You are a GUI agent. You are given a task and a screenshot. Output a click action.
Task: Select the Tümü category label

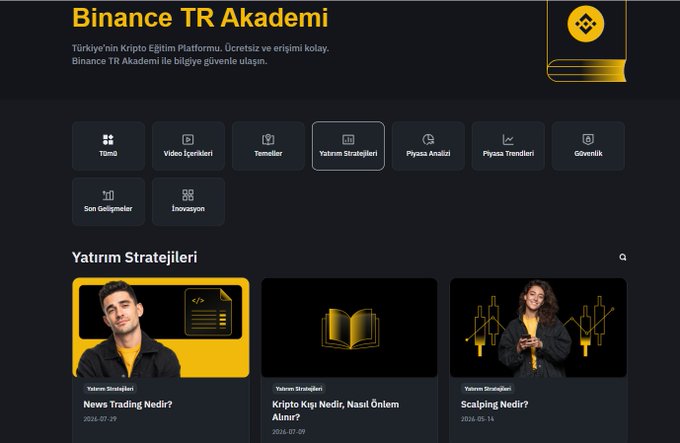pyautogui.click(x=108, y=153)
